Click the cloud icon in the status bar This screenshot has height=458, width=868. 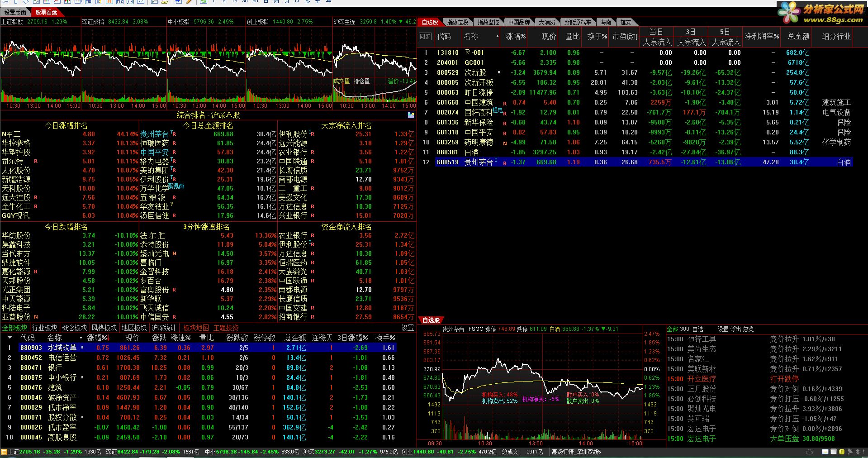pyautogui.click(x=809, y=452)
